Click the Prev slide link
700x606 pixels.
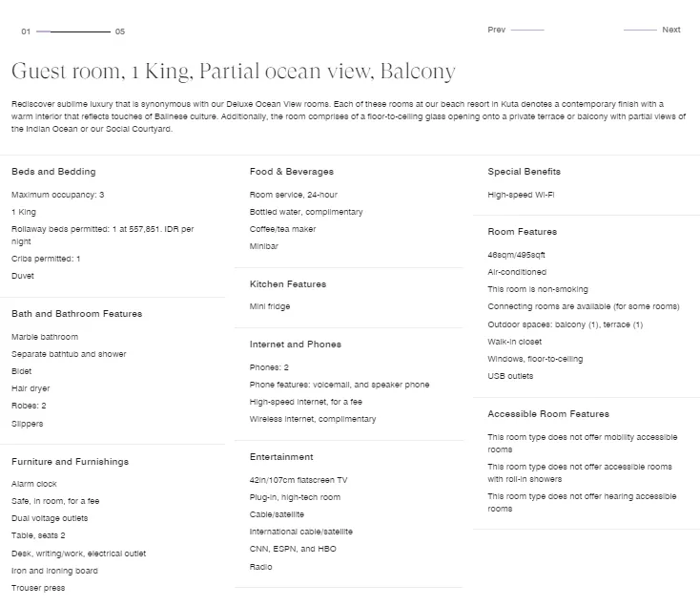[x=497, y=30]
